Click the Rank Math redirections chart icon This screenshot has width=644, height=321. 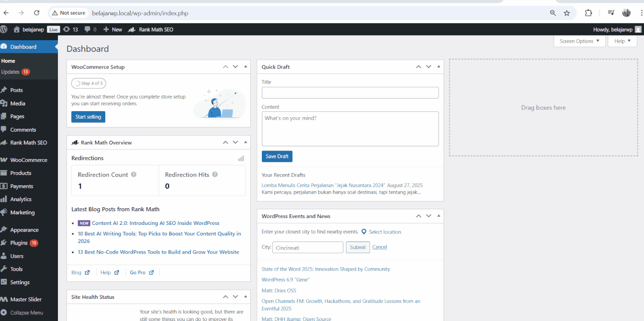coord(241,158)
